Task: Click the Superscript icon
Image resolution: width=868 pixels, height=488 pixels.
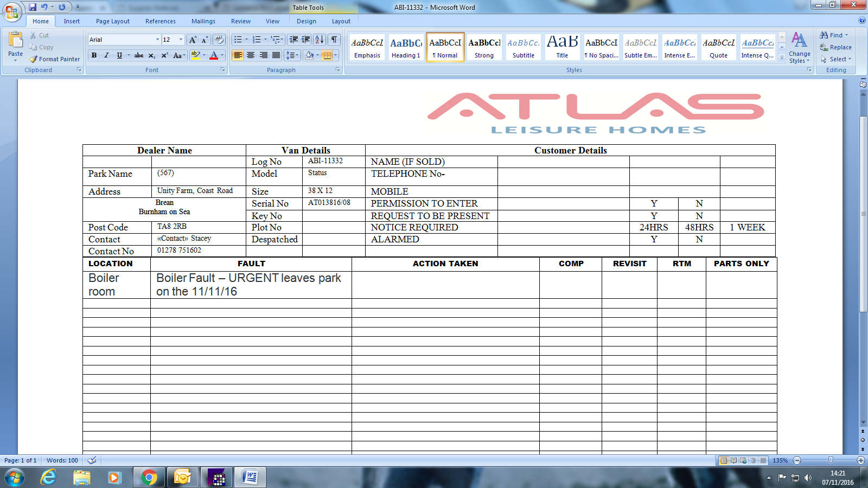Action: (164, 55)
